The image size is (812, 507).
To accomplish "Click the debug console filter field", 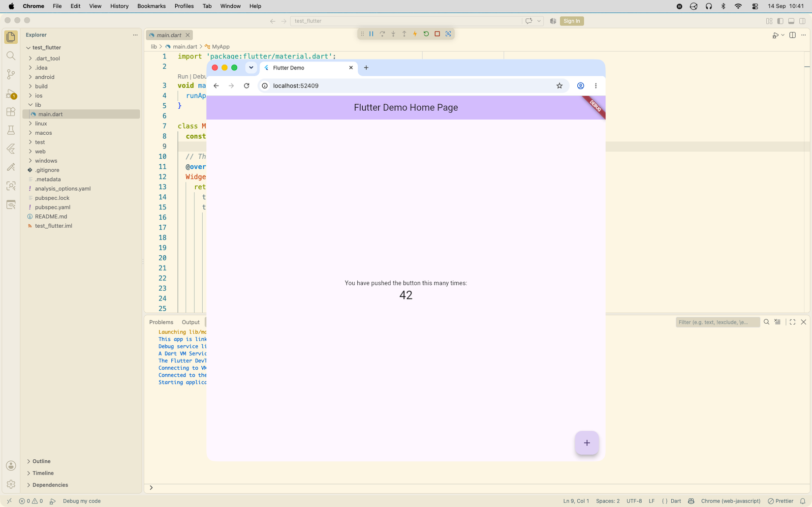I will point(718,322).
